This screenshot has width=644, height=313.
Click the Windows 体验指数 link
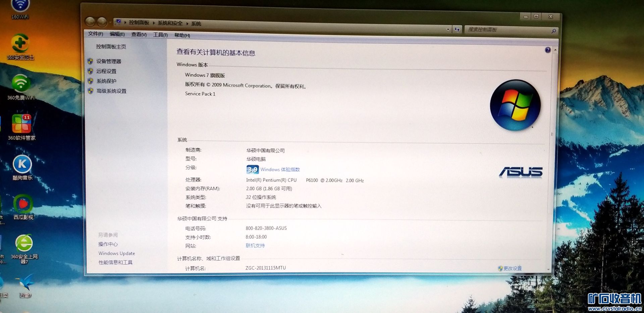pos(280,170)
